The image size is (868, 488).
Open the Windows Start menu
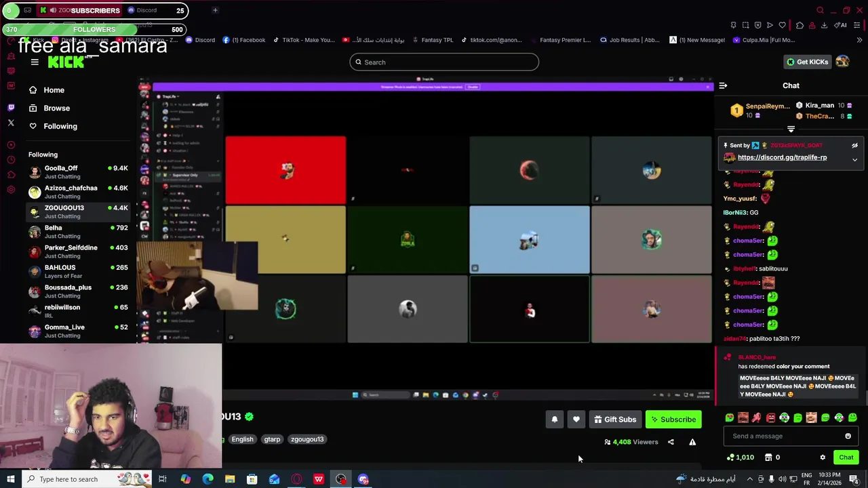tap(10, 479)
